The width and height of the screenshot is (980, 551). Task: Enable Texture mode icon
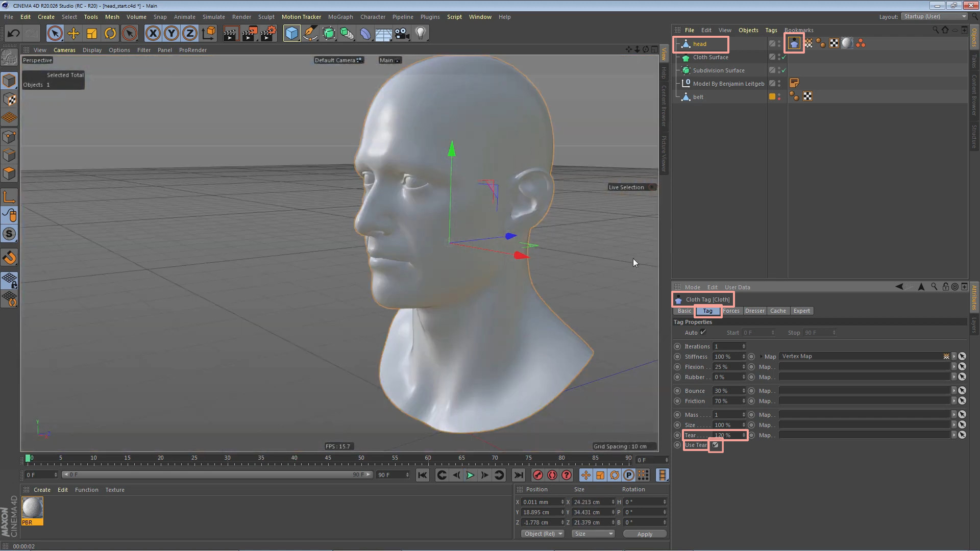(9, 99)
